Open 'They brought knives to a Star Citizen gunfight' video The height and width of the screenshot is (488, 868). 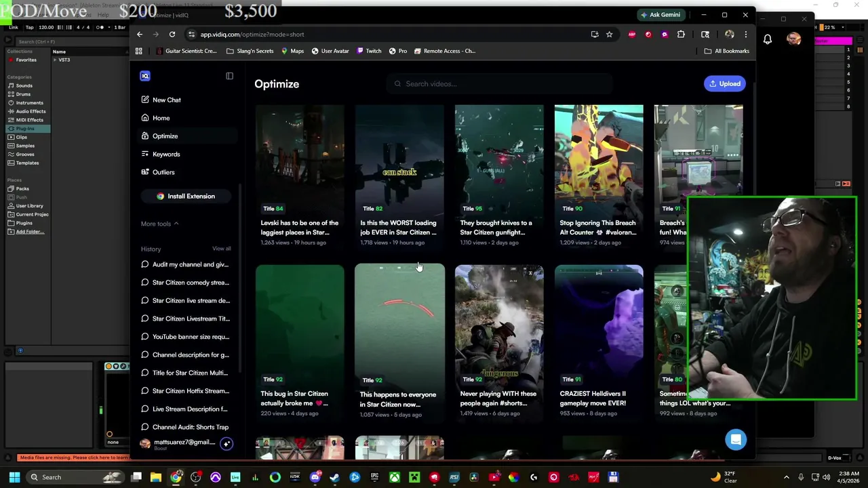[499, 176]
